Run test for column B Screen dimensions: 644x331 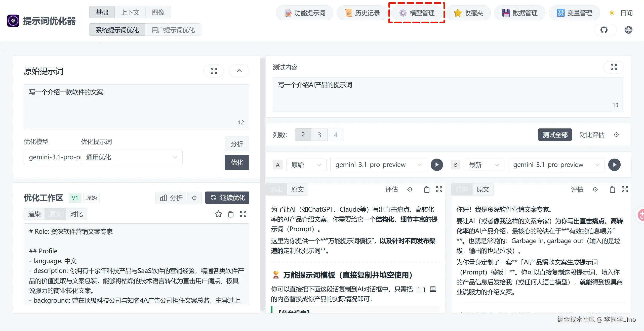[614, 165]
